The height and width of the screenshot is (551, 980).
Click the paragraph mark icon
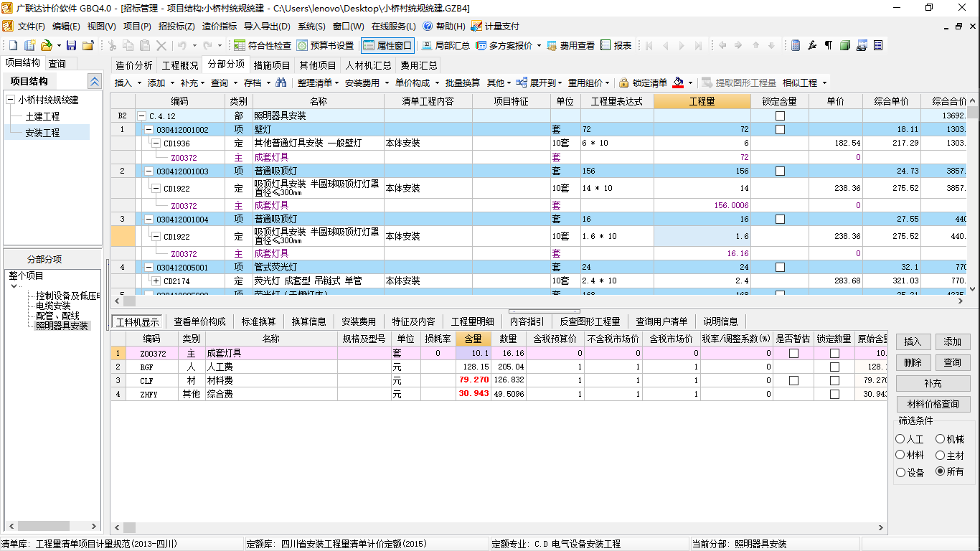coord(829,45)
